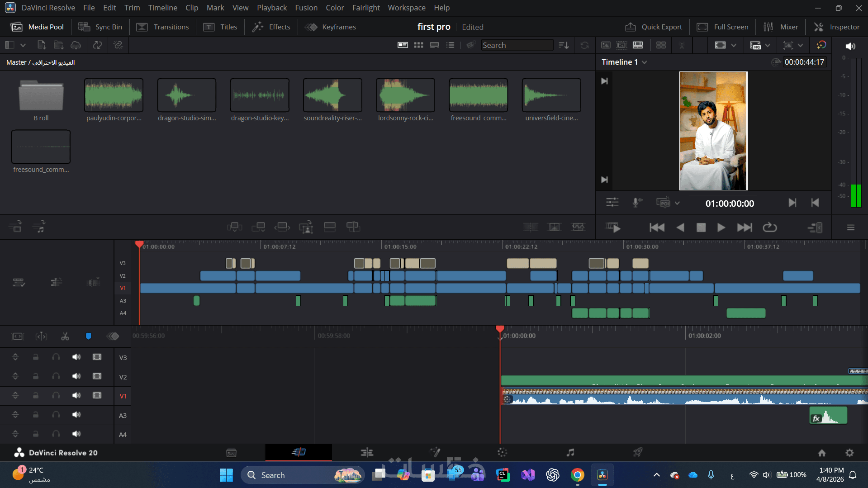Open the Playback menu
Viewport: 868px width, 488px height.
(272, 8)
